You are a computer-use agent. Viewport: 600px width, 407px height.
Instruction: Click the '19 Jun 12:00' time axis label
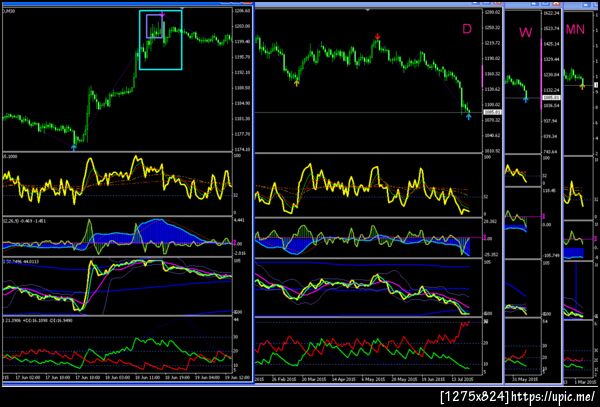pyautogui.click(x=239, y=378)
